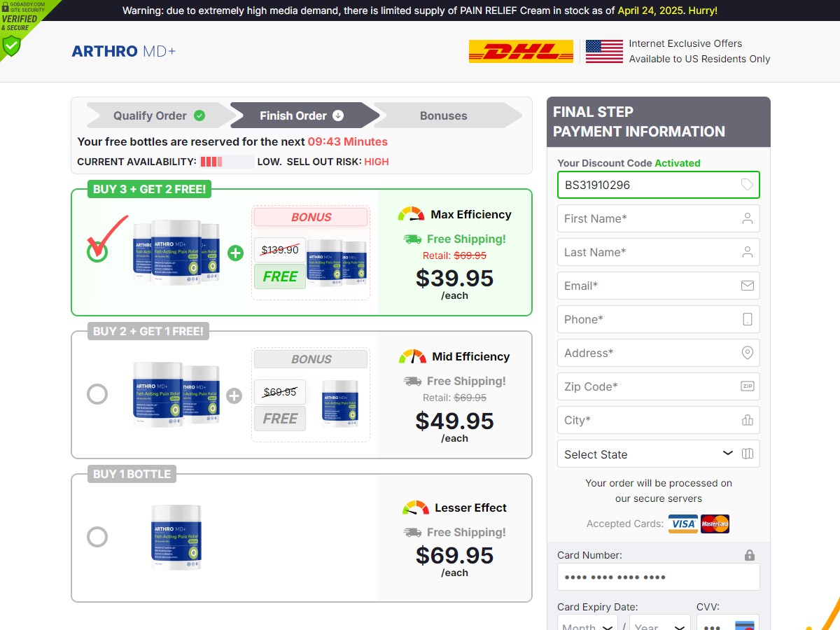Select the Buy 1 Bottle radio button

[97, 537]
